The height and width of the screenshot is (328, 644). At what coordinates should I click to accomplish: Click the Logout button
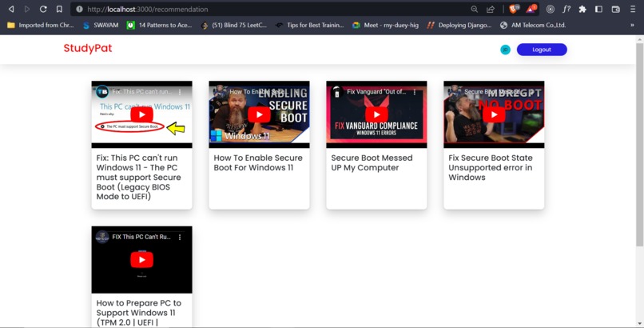click(x=542, y=50)
